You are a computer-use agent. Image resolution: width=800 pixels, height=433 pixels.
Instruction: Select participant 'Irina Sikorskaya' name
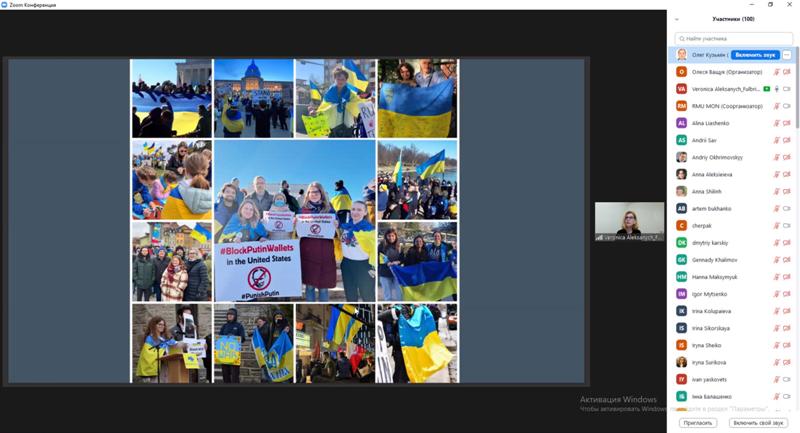click(711, 328)
